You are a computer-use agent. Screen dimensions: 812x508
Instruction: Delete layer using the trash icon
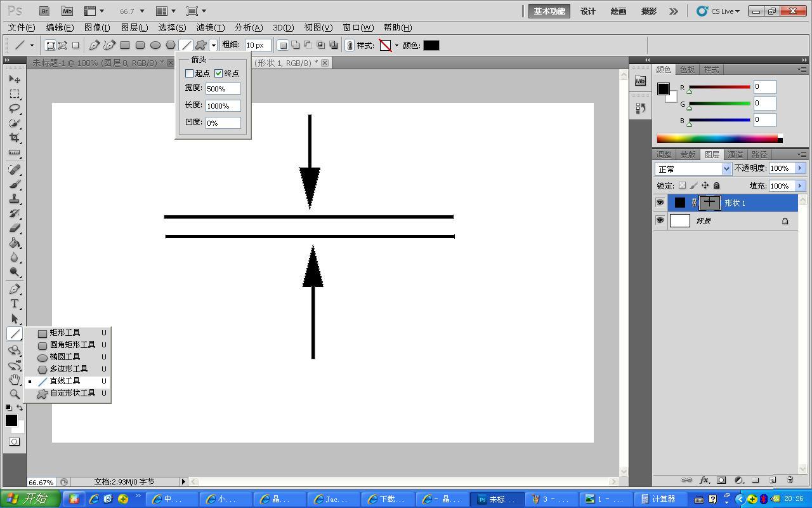point(790,480)
